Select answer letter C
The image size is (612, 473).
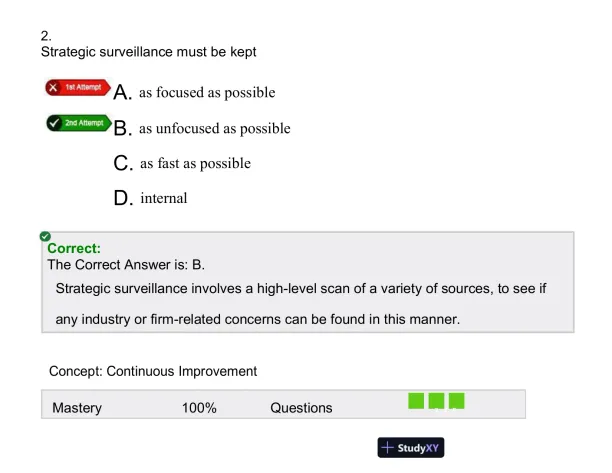(123, 163)
